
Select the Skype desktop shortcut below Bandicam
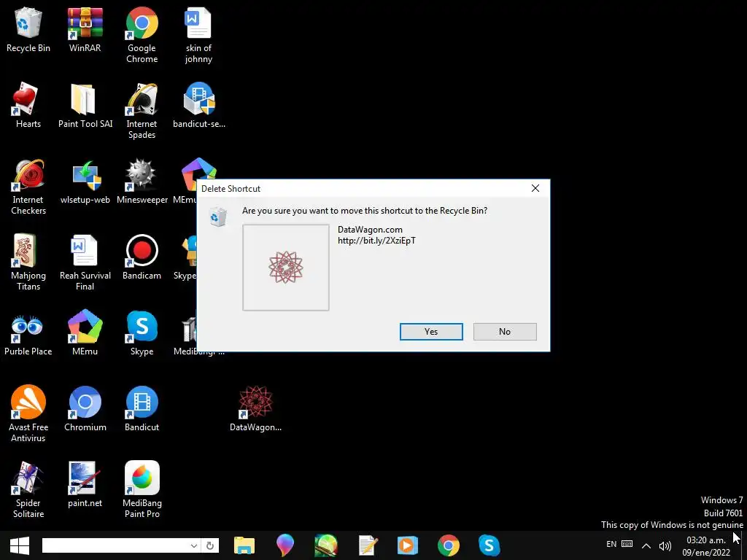[x=142, y=333]
